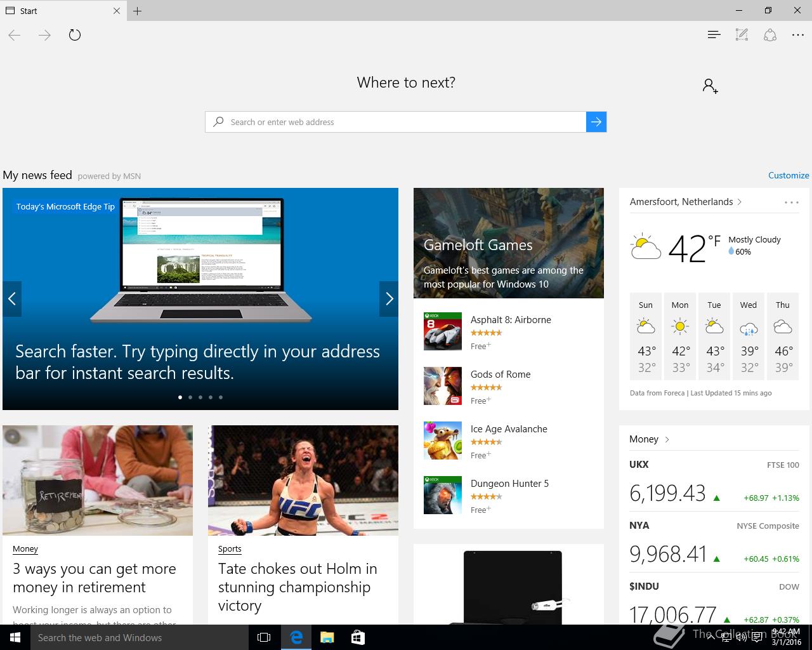
Task: Click the current weather Mostly Cloudy icon
Action: pos(646,246)
